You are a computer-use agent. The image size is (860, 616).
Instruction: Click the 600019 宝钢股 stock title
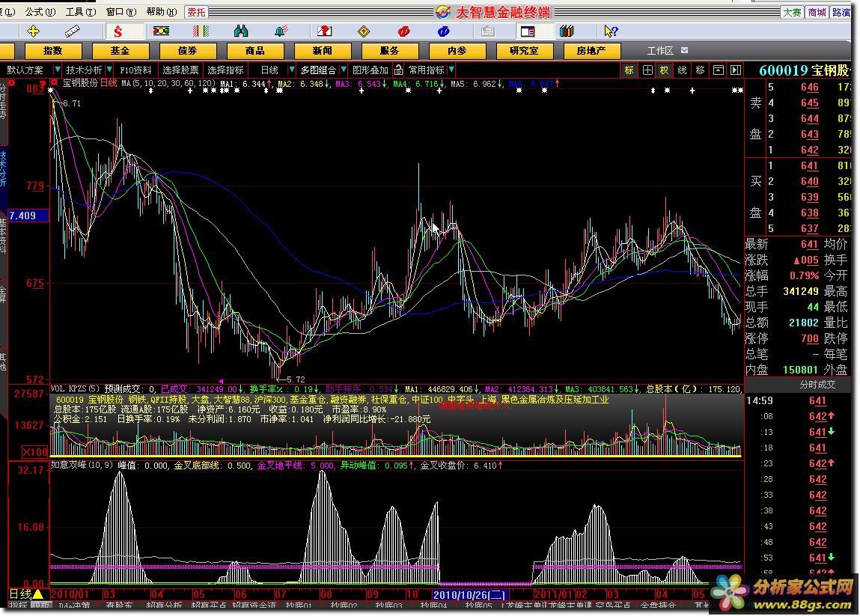[805, 70]
